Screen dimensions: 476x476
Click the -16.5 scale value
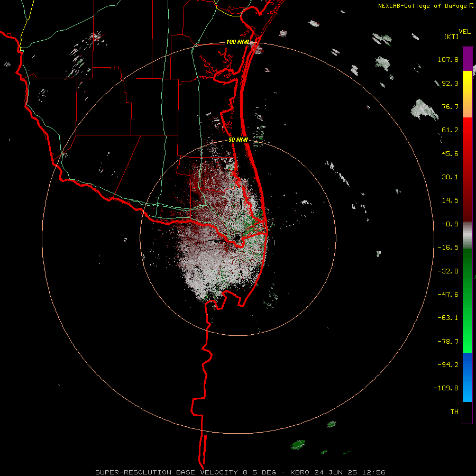[x=448, y=248]
